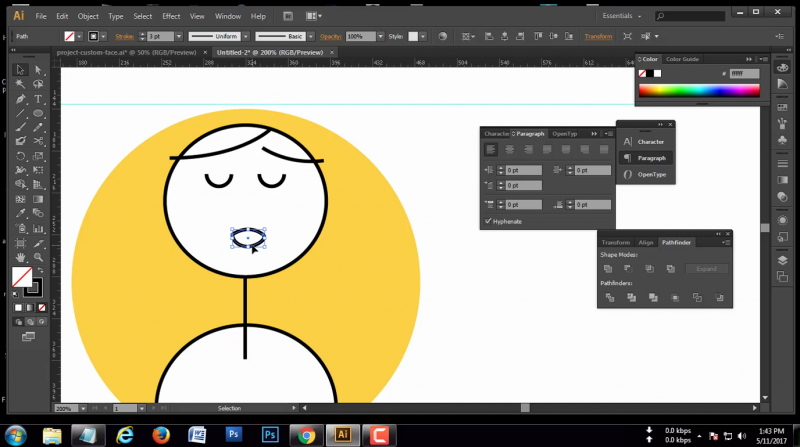This screenshot has height=447, width=800.
Task: Click the Transform link in control bar
Action: click(598, 36)
